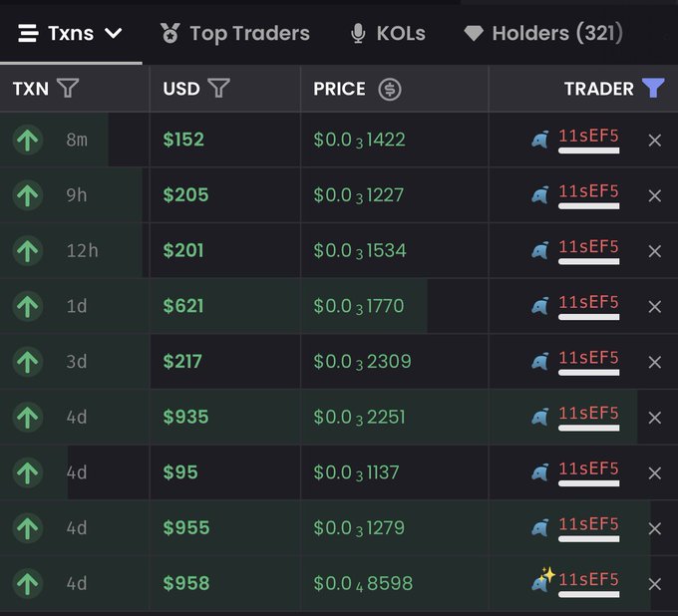The height and width of the screenshot is (616, 678).
Task: Click buy arrow icon on $955 row
Action: [x=28, y=528]
